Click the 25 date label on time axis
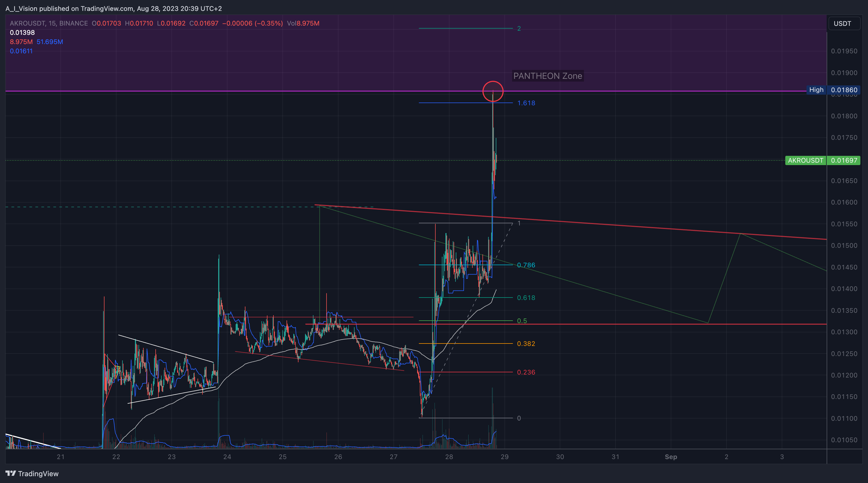Viewport: 868px width, 483px height. 282,457
